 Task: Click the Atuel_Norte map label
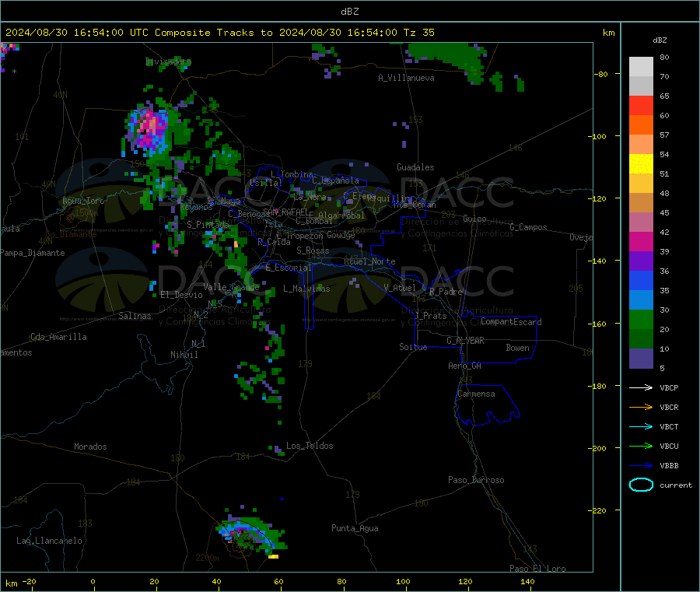pos(369,261)
